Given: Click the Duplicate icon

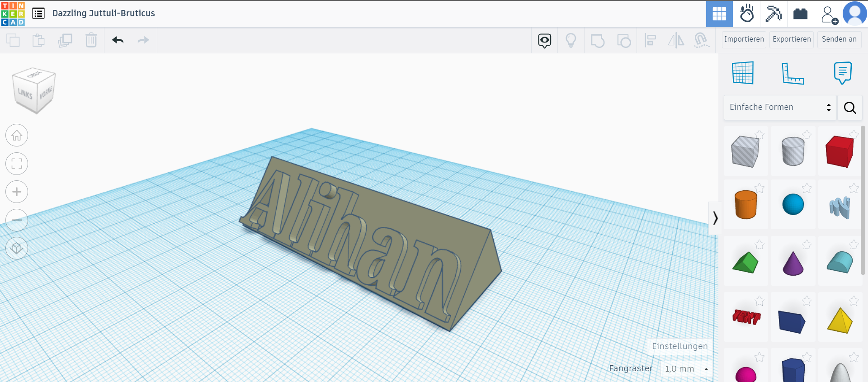Looking at the screenshot, I should [65, 40].
